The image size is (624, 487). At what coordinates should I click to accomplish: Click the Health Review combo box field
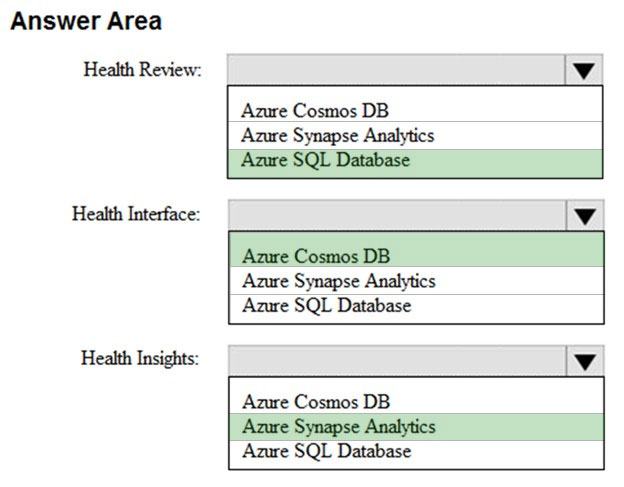(x=396, y=70)
